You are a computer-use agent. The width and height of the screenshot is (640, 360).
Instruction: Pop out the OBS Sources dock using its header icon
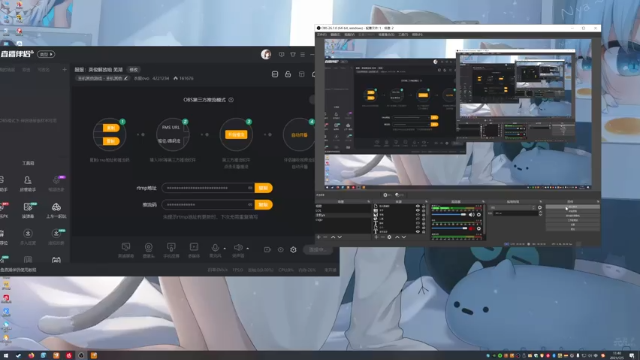[426, 201]
